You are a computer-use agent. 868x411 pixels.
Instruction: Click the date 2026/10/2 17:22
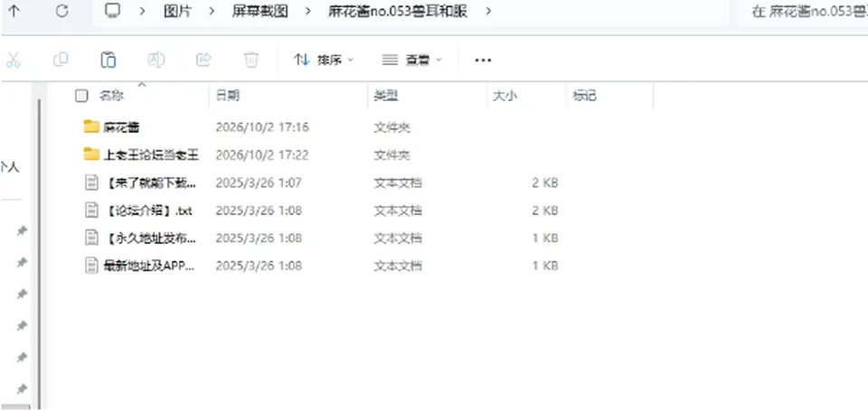pos(262,154)
